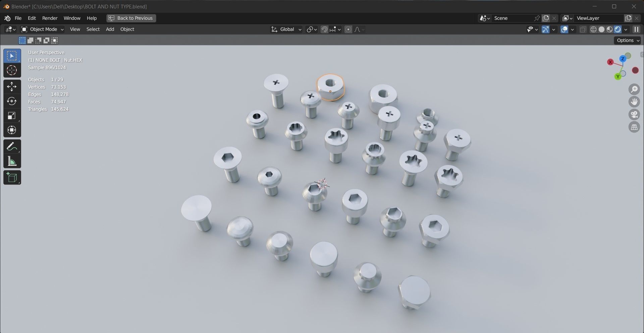
Task: Select the Rotate tool
Action: tap(12, 101)
